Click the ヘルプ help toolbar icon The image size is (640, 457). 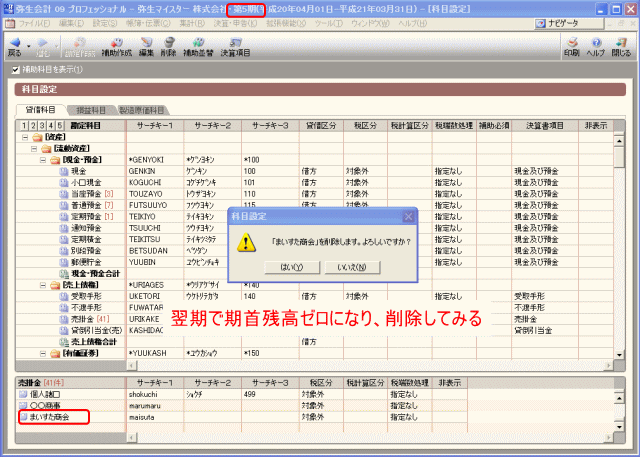tap(596, 47)
